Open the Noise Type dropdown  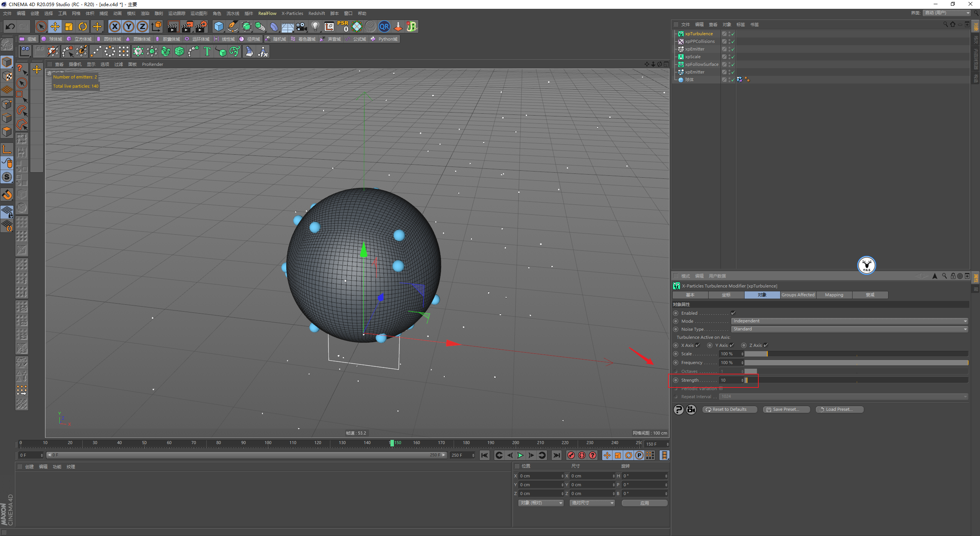(x=849, y=329)
